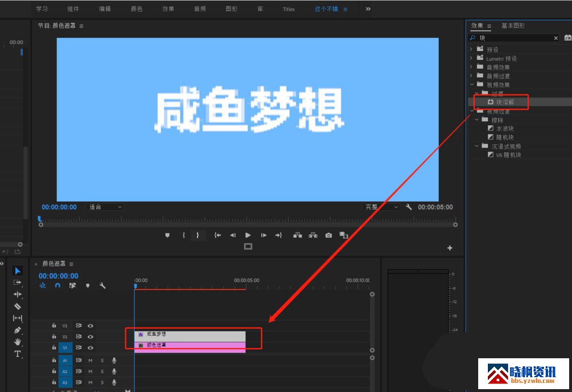Click the Mark In button
The image size is (572, 392).
pos(184,235)
